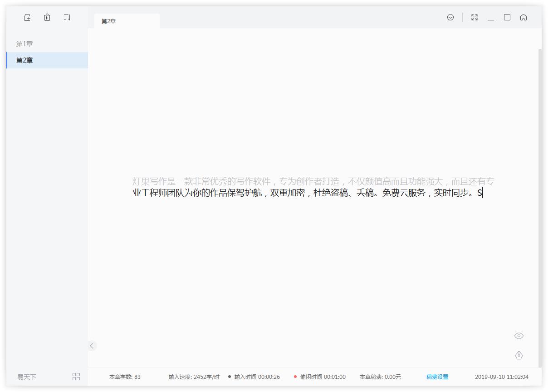Click the pen nib icon below the eye icon
This screenshot has width=548, height=392.
[x=519, y=355]
